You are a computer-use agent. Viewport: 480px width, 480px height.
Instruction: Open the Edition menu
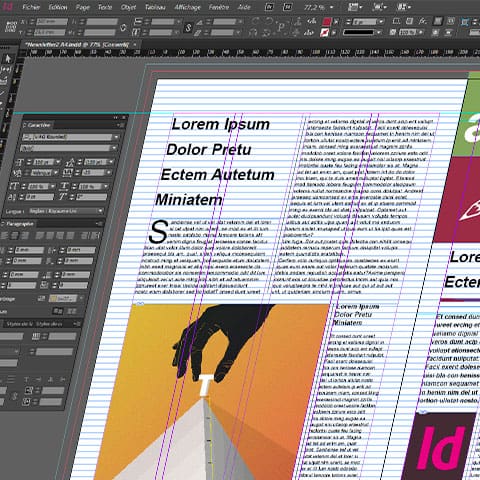pyautogui.click(x=58, y=7)
